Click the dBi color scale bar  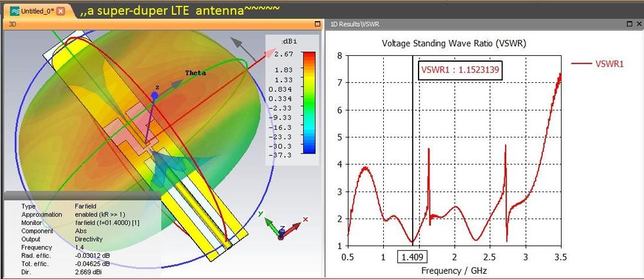coord(308,102)
